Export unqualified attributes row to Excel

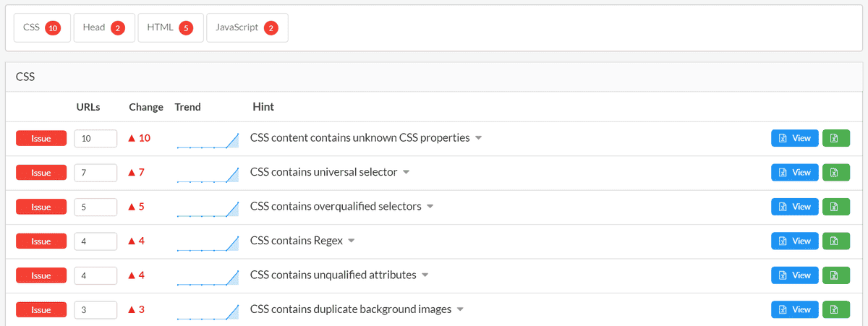point(835,275)
